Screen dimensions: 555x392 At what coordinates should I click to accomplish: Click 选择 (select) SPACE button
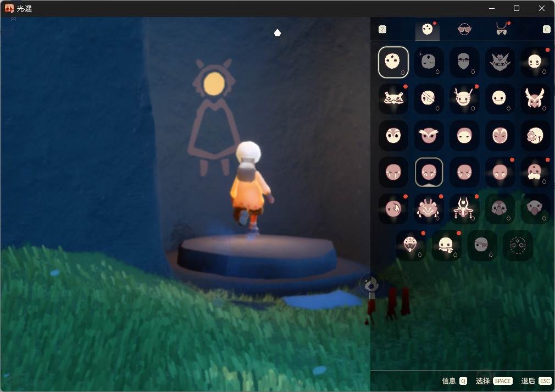coord(494,381)
